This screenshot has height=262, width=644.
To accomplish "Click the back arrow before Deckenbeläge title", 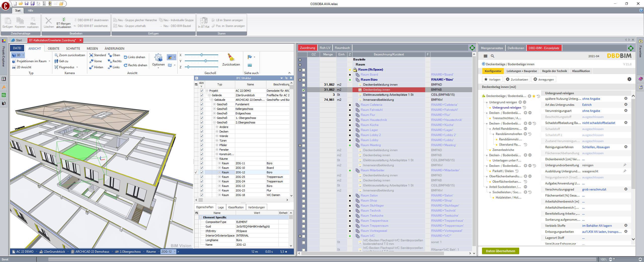I will tap(484, 64).
